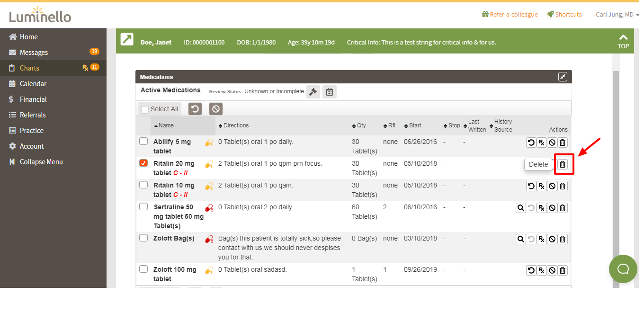
Task: Click the refill icon for Ritalin 10 mg
Action: (x=531, y=186)
